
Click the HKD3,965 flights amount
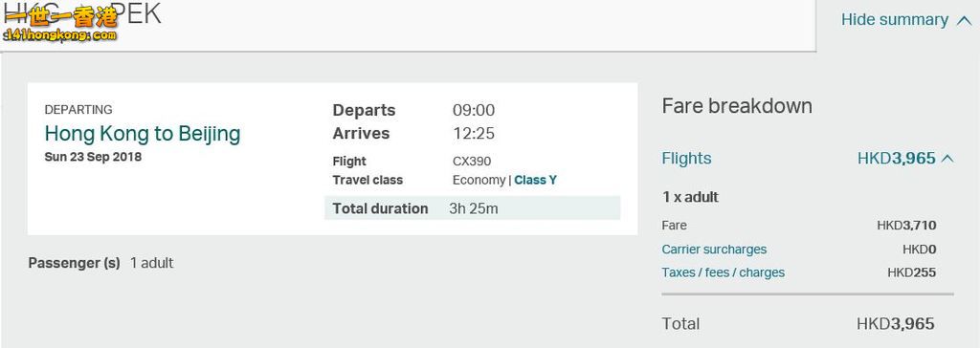896,159
